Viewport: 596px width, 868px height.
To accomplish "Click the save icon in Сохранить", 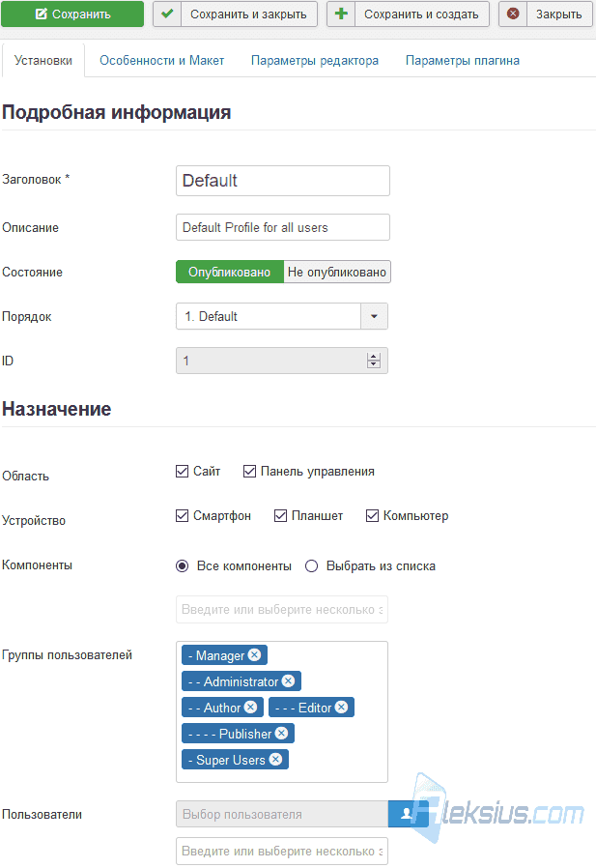I will coord(41,14).
